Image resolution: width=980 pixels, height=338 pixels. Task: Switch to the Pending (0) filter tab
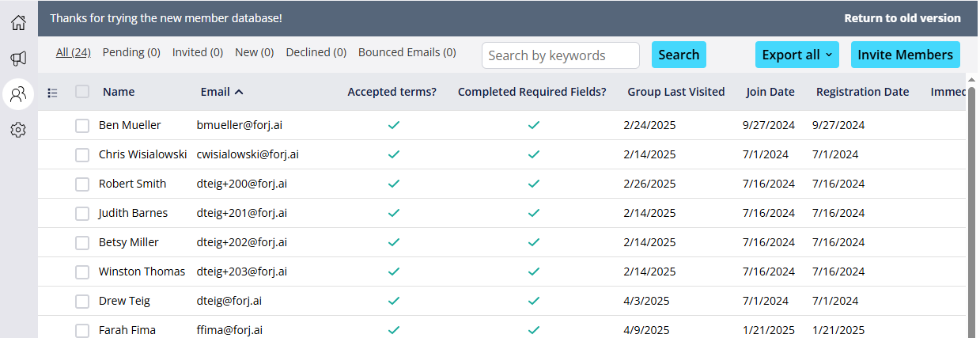pos(131,52)
